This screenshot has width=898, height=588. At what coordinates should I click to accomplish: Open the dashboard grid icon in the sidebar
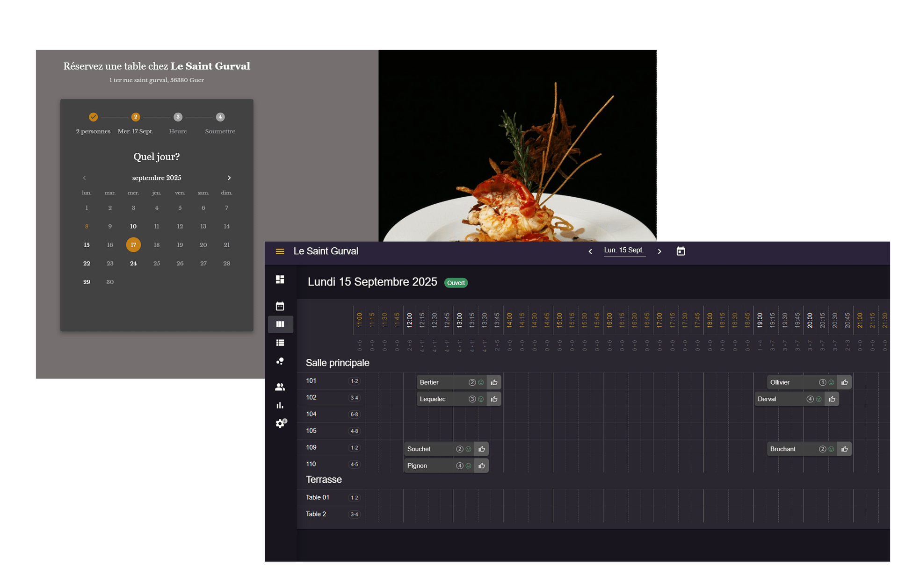click(x=280, y=280)
